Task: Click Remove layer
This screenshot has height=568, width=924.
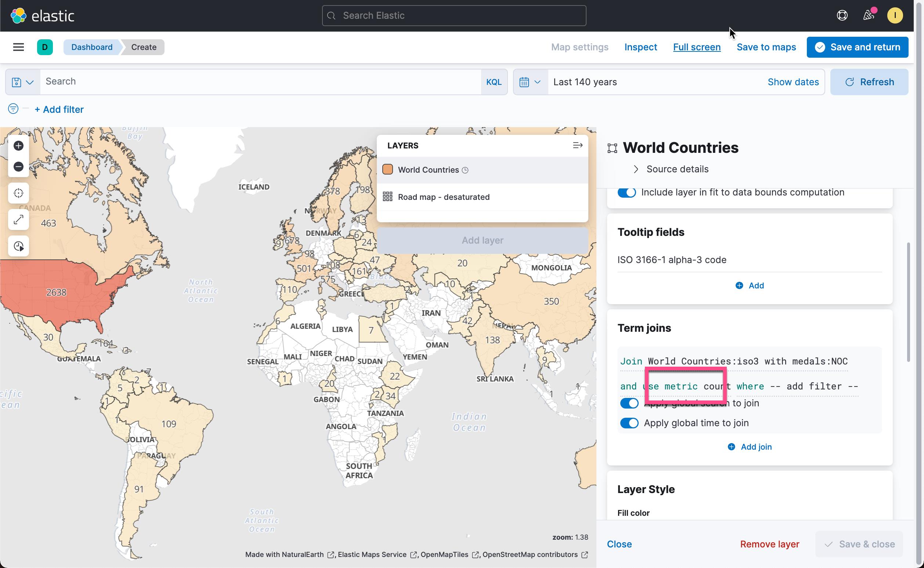Action: coord(769,544)
